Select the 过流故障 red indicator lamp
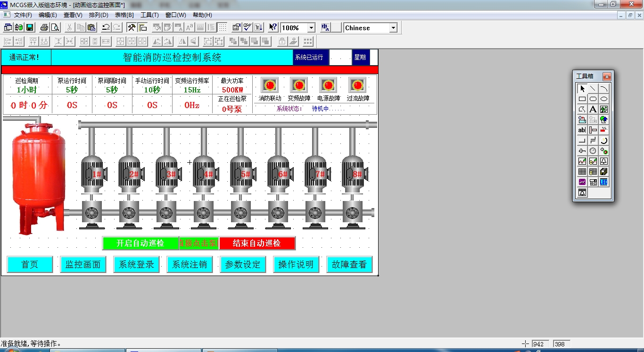This screenshot has height=352, width=644. pos(357,85)
